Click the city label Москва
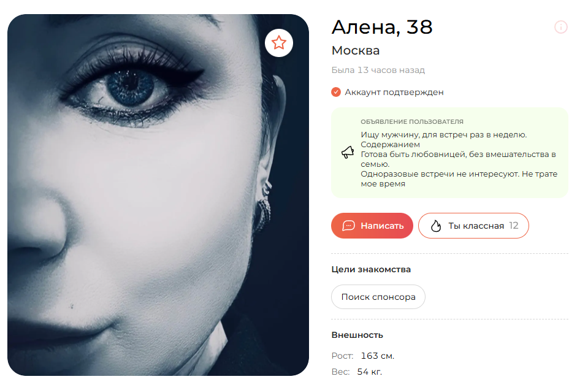588x390 pixels. 356,50
